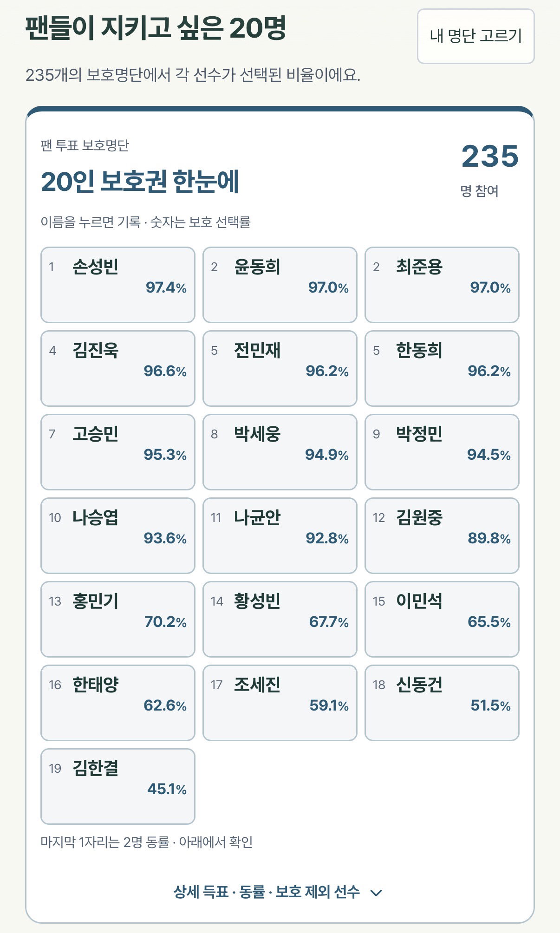Open 신동건 51.5% card
Image resolution: width=560 pixels, height=933 pixels.
[442, 703]
